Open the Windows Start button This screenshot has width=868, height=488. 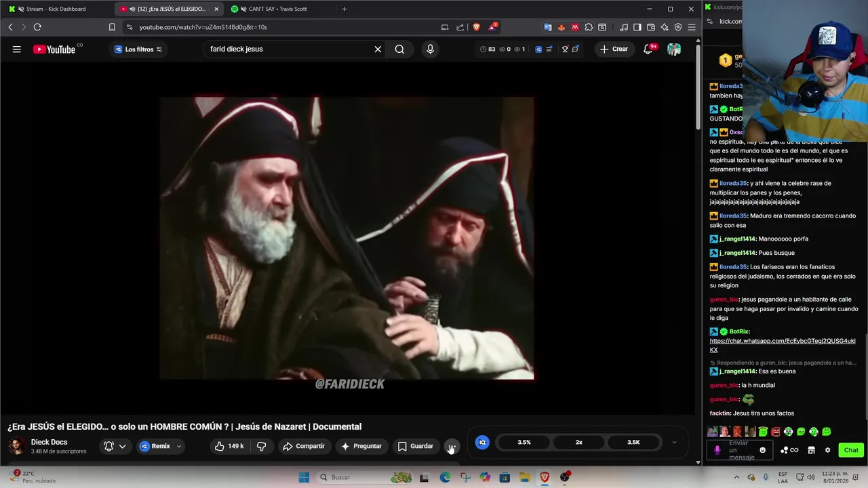click(x=304, y=477)
